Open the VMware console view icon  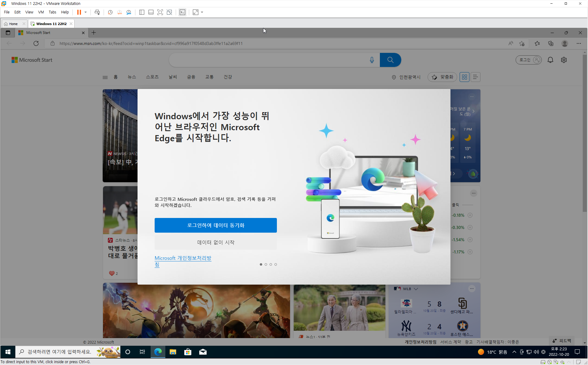pyautogui.click(x=182, y=12)
